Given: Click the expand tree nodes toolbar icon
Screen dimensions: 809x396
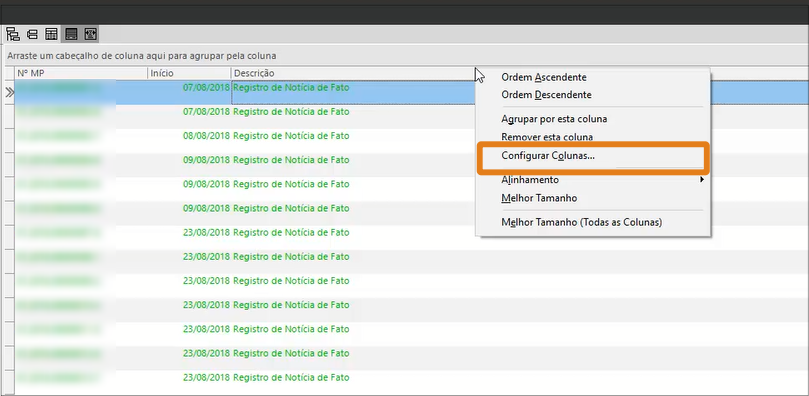Looking at the screenshot, I should coord(13,35).
